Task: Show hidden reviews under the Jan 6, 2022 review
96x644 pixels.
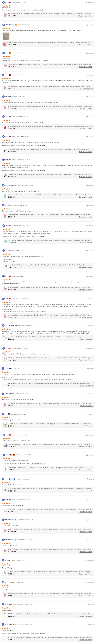Action: [x=38, y=236]
